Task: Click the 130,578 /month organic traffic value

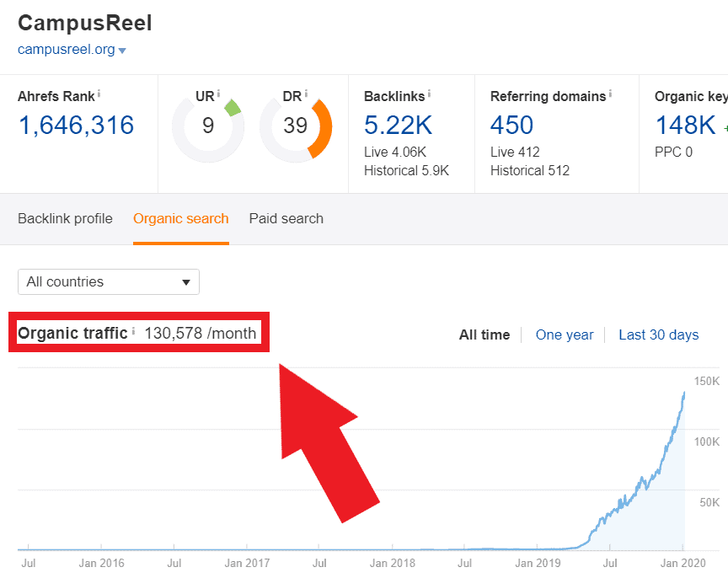Action: click(200, 334)
